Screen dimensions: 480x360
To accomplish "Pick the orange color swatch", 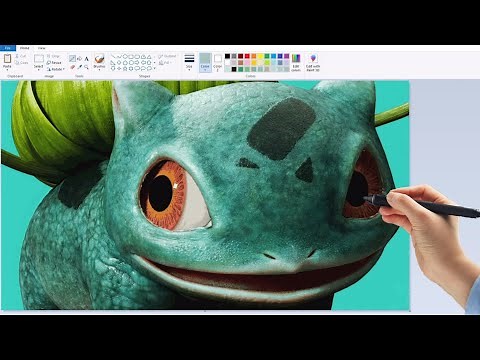I will coord(254,56).
